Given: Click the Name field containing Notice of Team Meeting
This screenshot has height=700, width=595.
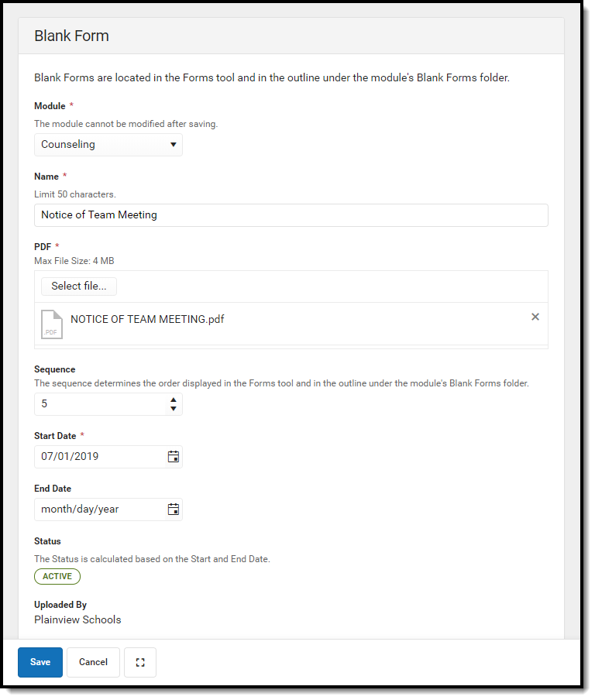Looking at the screenshot, I should [x=291, y=214].
